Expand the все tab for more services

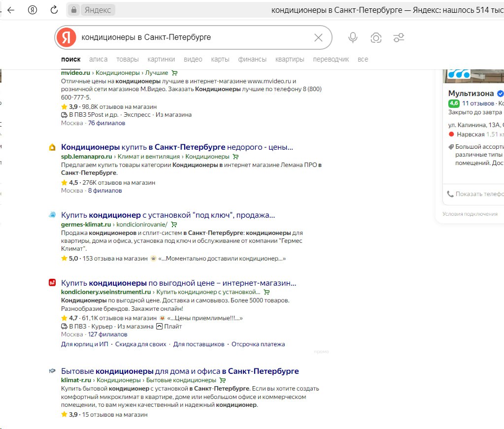363,59
